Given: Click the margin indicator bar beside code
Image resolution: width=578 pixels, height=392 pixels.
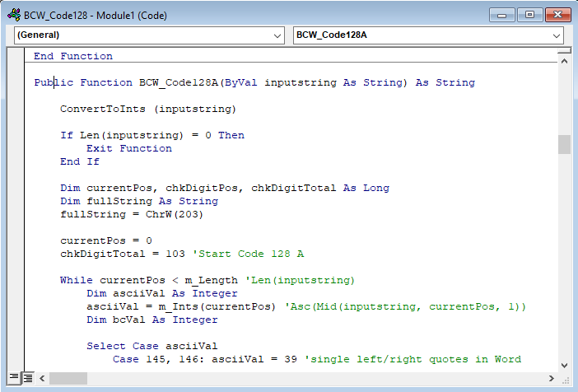Looking at the screenshot, I should (16, 209).
